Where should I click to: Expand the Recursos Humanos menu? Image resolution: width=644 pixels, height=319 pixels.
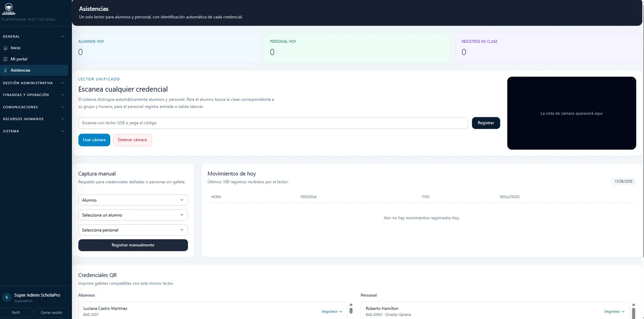tap(34, 119)
